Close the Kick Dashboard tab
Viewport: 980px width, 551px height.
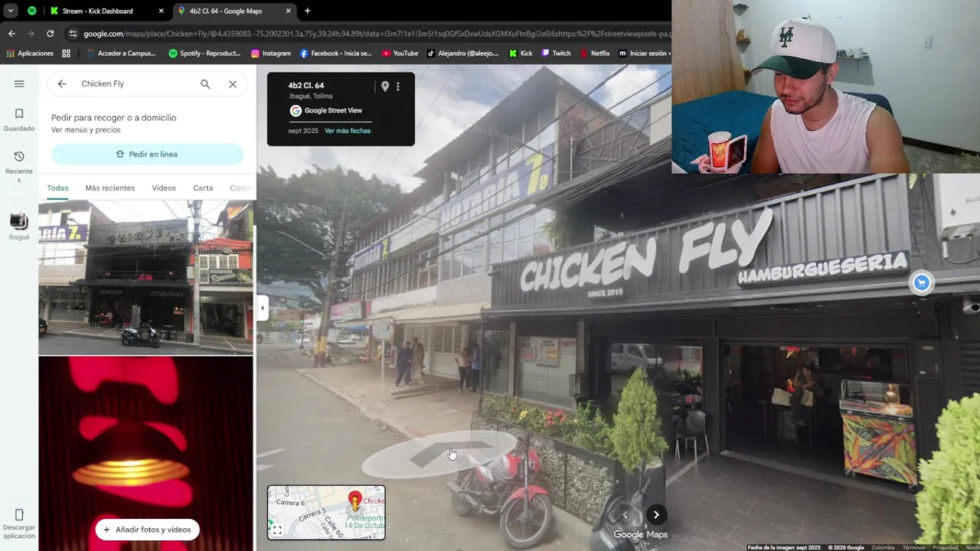[161, 11]
